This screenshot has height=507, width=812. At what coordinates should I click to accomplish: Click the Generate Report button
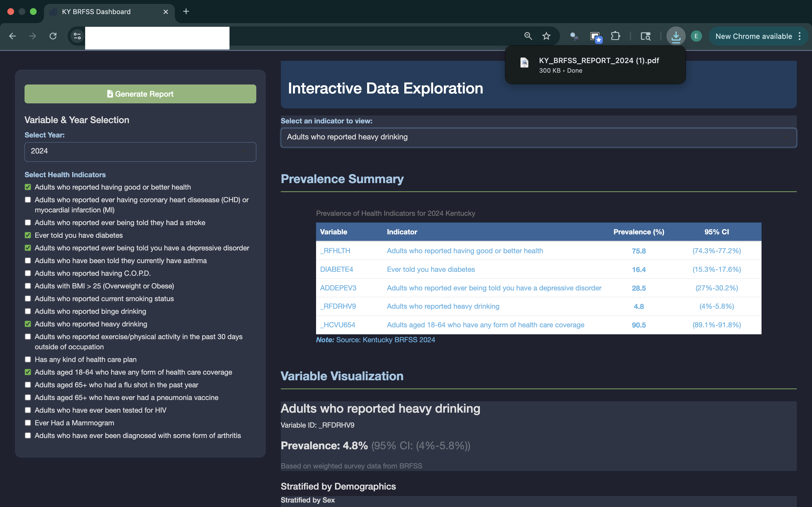pos(140,94)
